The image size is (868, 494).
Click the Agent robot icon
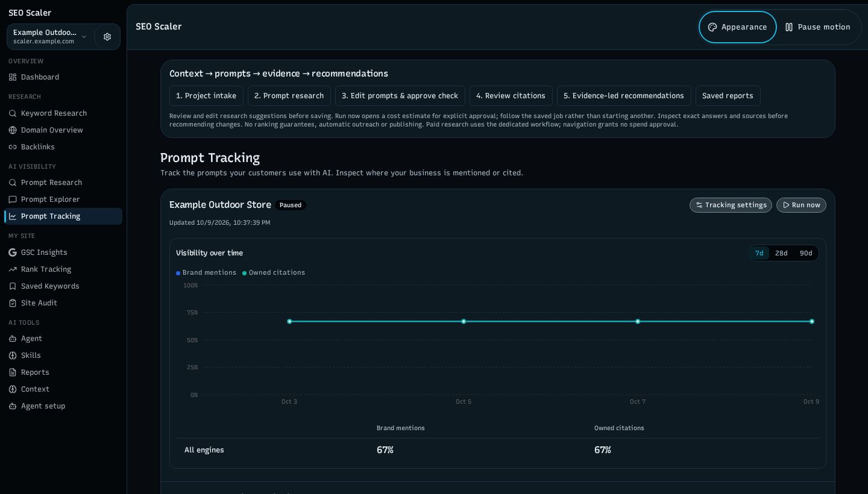[13, 339]
